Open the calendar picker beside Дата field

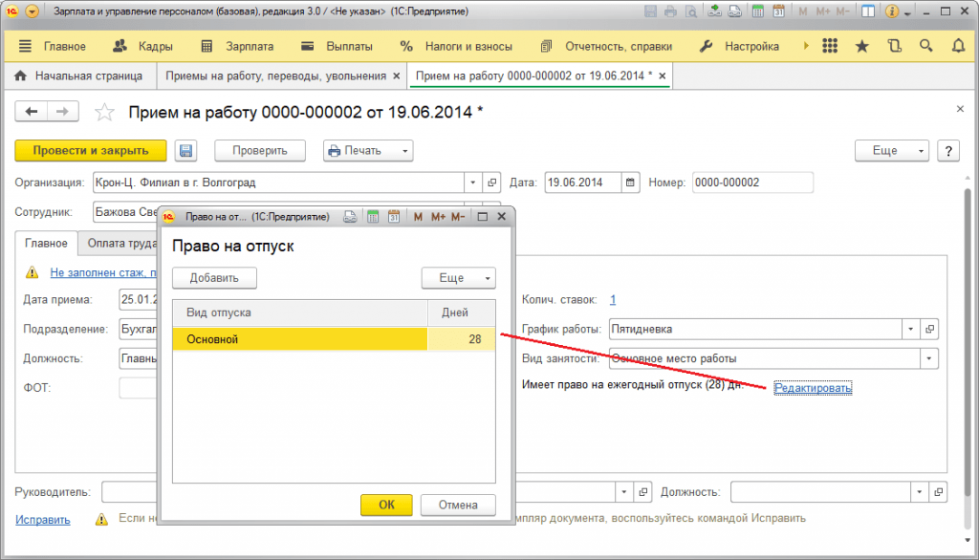pyautogui.click(x=630, y=183)
